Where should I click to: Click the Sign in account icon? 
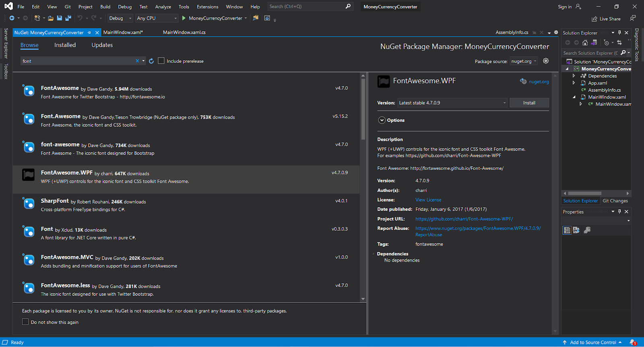click(578, 6)
